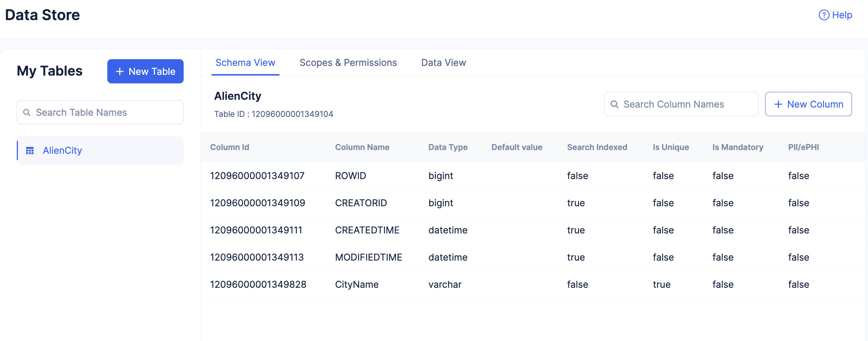Click the AlienCity table grid icon

click(30, 150)
